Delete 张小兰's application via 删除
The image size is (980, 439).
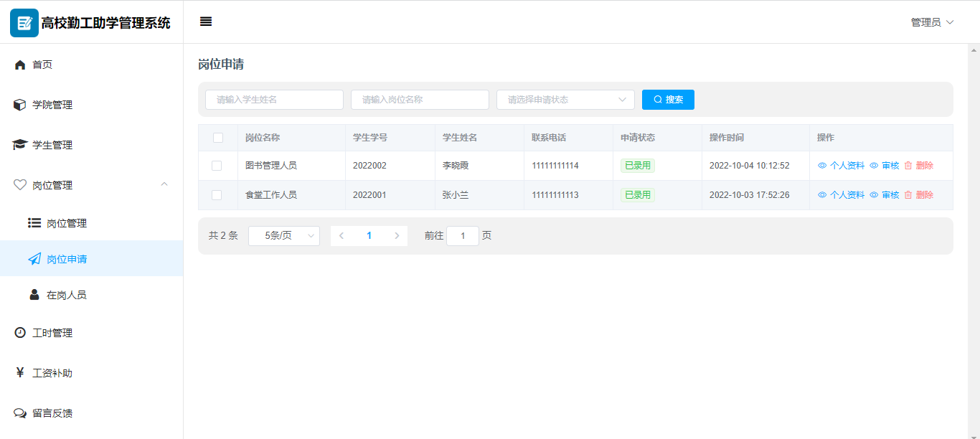919,195
